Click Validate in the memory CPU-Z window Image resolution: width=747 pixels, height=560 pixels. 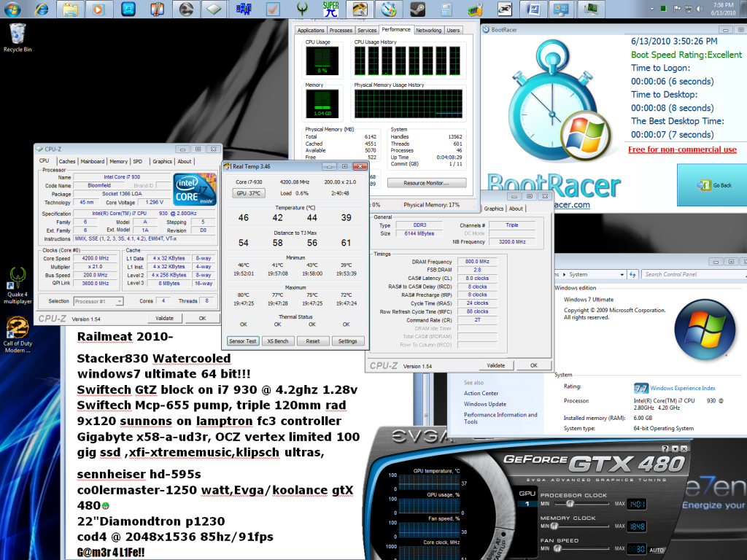coord(496,365)
